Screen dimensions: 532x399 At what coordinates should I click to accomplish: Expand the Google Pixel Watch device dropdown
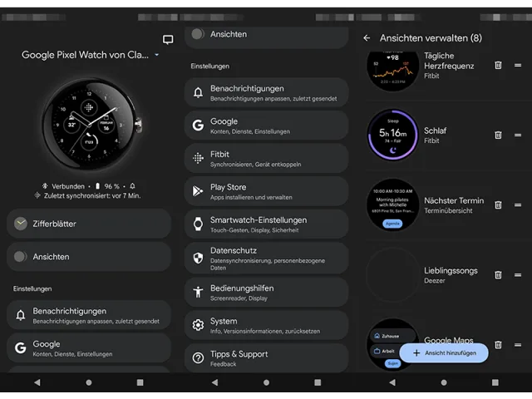[x=157, y=55]
